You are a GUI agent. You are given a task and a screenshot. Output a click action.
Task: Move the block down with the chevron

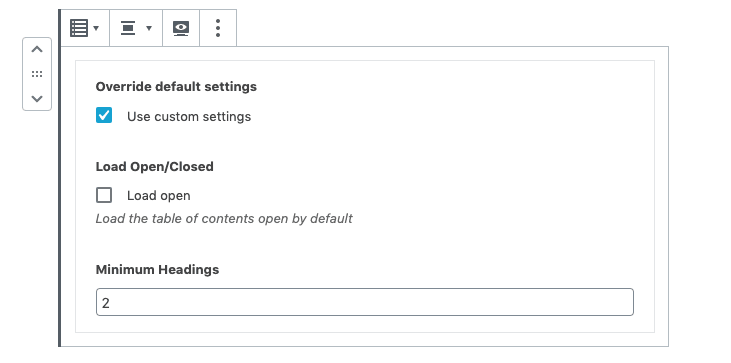point(37,98)
